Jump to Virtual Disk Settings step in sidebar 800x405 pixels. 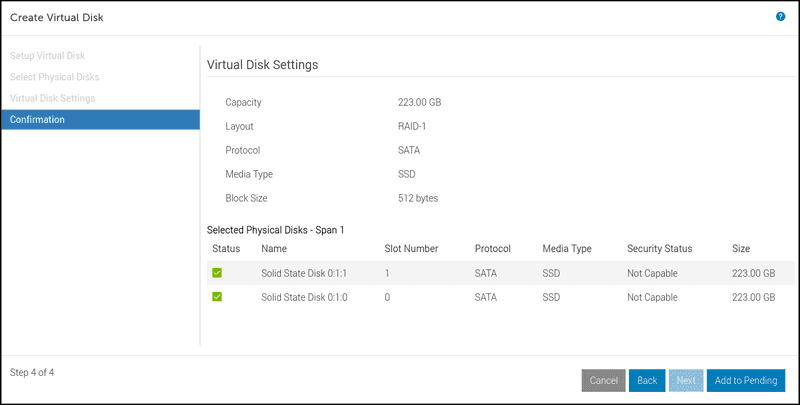point(52,98)
